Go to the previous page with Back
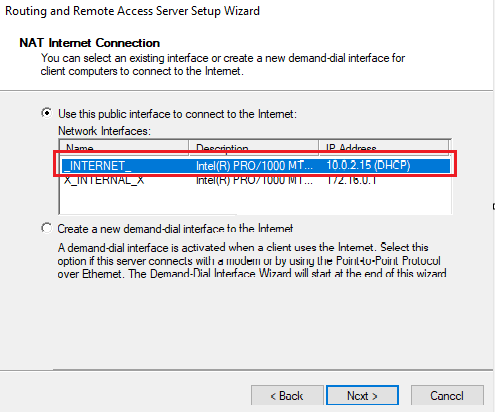Image resolution: width=495 pixels, height=412 pixels. point(287,396)
